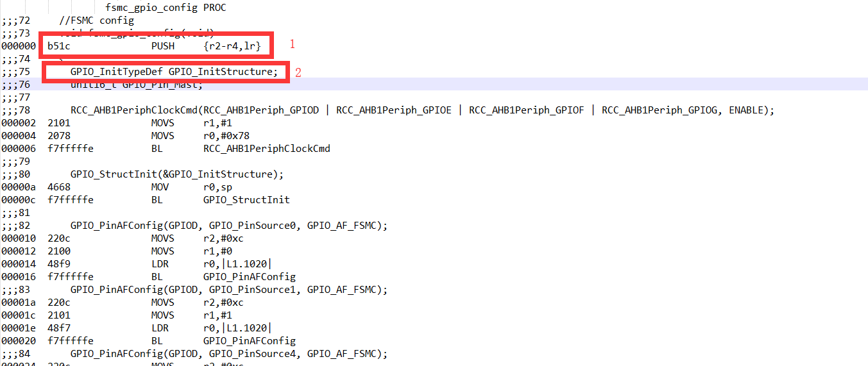Screen dimensions: 868x366
Task: Click the GPIO_StructInit(&GPIO_InitStructure) source line
Action: tap(176, 174)
